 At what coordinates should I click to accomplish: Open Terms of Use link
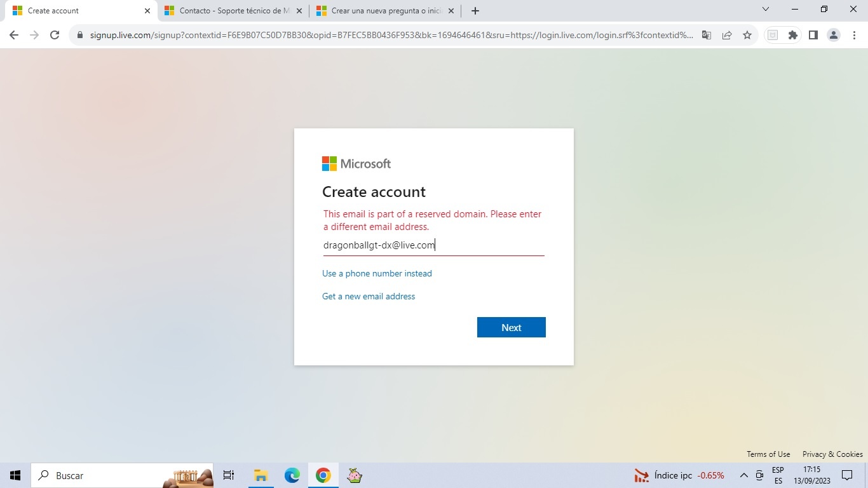[768, 454]
